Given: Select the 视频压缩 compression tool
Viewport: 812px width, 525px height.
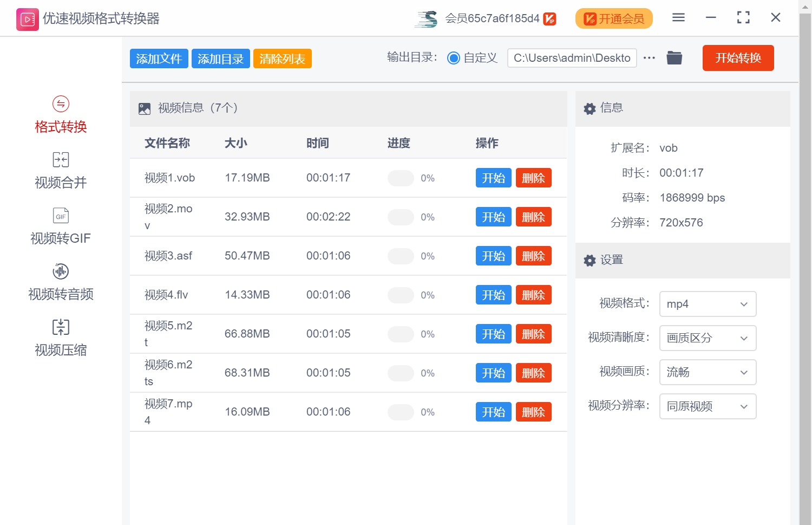Looking at the screenshot, I should [x=60, y=338].
